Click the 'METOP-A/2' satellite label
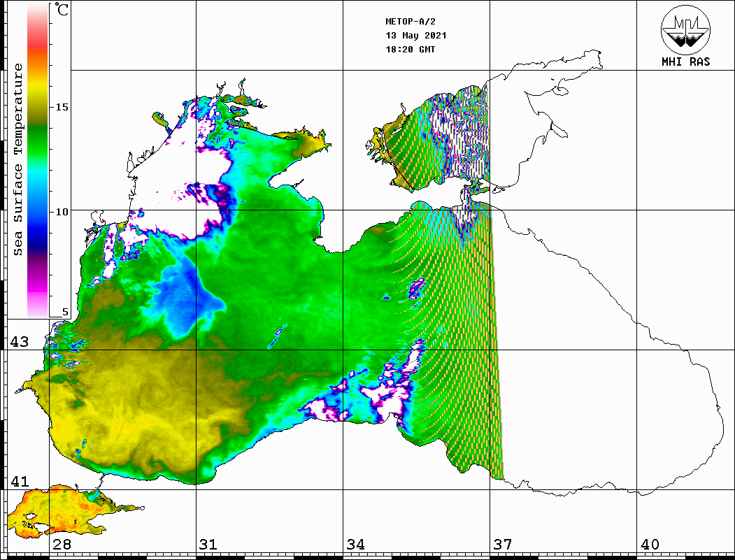Image resolution: width=735 pixels, height=560 pixels. [411, 22]
